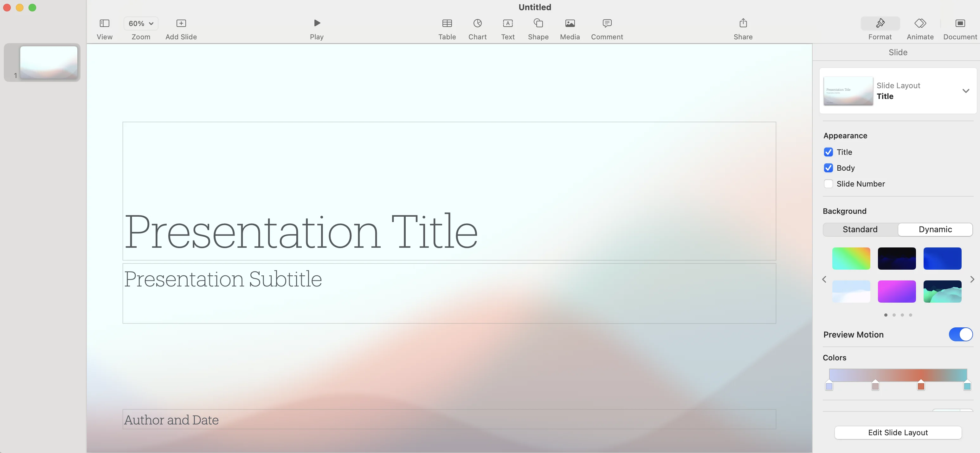This screenshot has height=453, width=980.
Task: Add a Text box via toolbar
Action: pyautogui.click(x=507, y=23)
